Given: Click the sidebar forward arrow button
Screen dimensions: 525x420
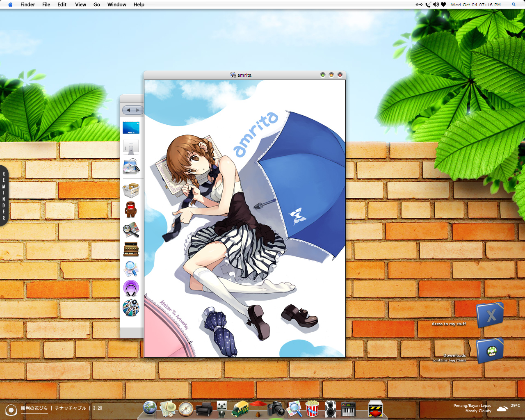Looking at the screenshot, I should pos(138,110).
